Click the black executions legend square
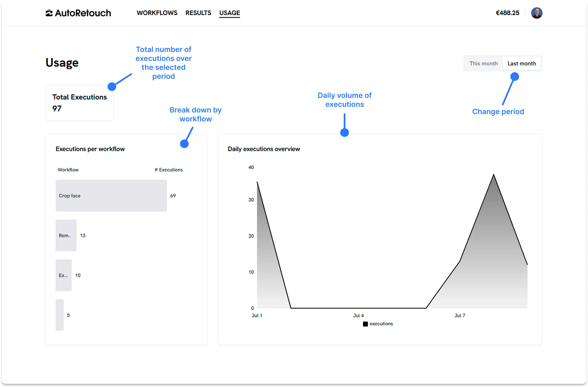The image size is (588, 387). 365,324
